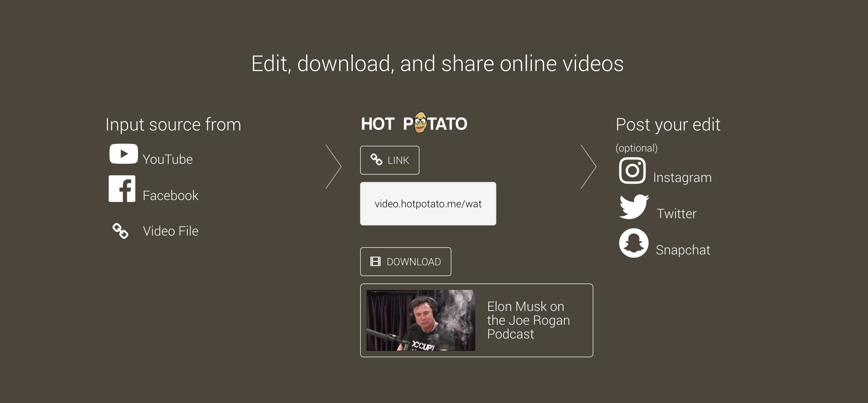
Task: Click the 'Input source from' heading
Action: [x=173, y=125]
